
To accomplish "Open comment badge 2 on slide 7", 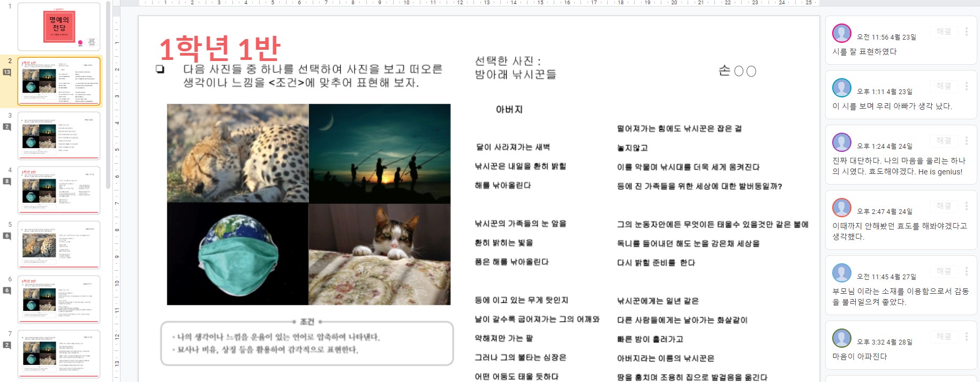I will coord(7,345).
